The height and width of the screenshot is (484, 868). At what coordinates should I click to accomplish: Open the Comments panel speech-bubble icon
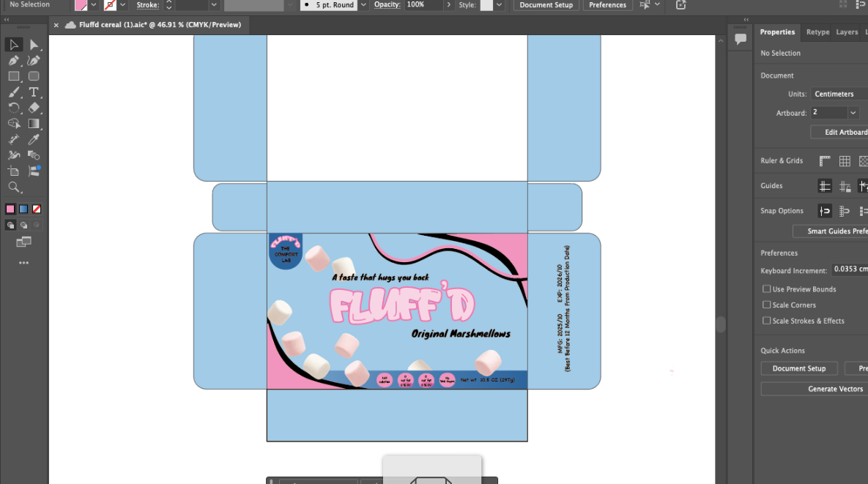pos(740,39)
